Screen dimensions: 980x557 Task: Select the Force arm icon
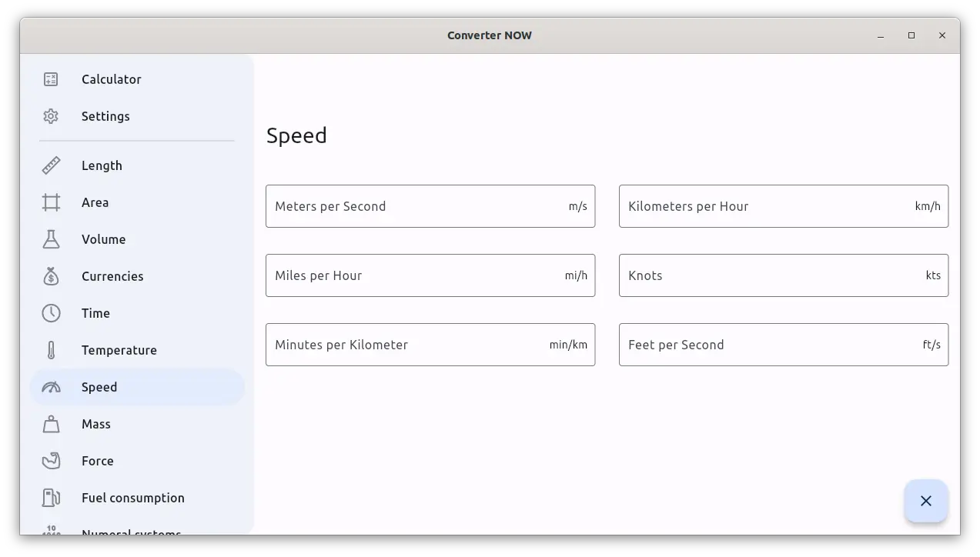[x=51, y=461]
